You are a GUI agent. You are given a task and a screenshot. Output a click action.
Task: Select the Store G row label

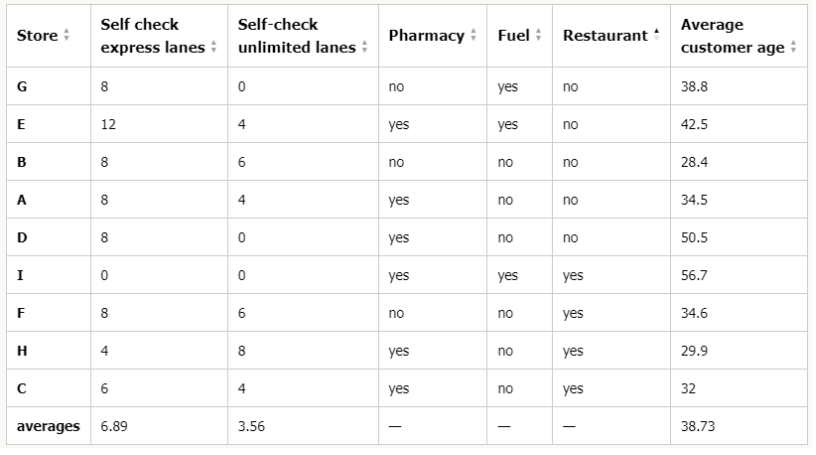coord(22,86)
